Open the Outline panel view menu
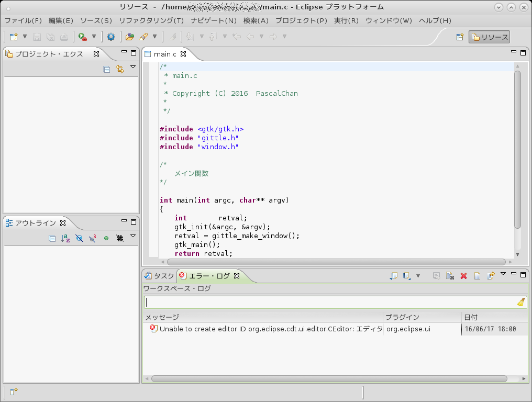The image size is (532, 402). (x=133, y=237)
